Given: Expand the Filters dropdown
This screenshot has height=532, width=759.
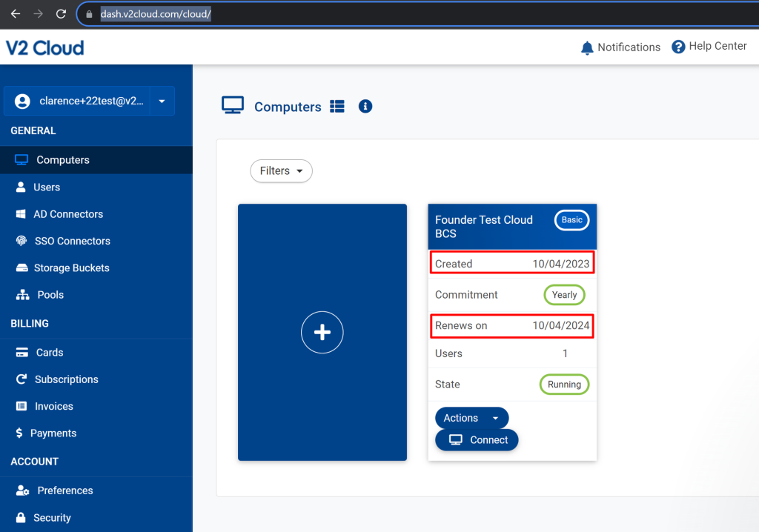Looking at the screenshot, I should [x=281, y=170].
